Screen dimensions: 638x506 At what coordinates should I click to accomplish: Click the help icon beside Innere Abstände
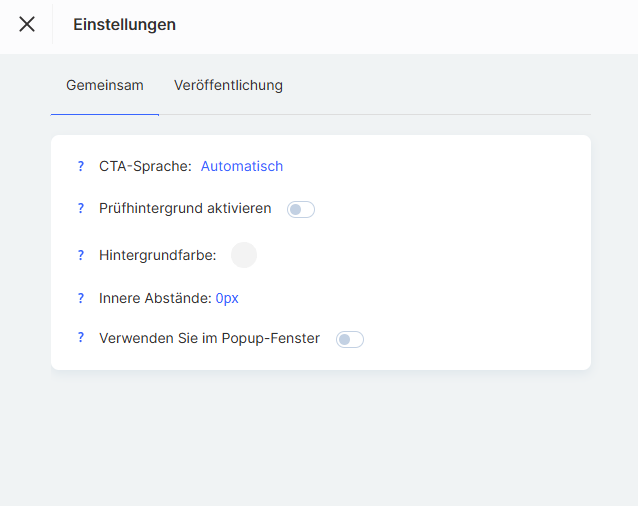(81, 297)
